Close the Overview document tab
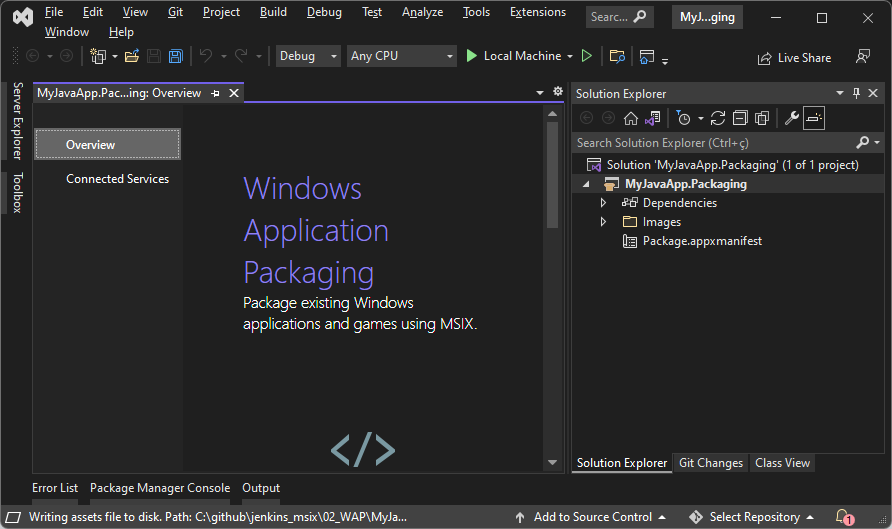 [234, 93]
